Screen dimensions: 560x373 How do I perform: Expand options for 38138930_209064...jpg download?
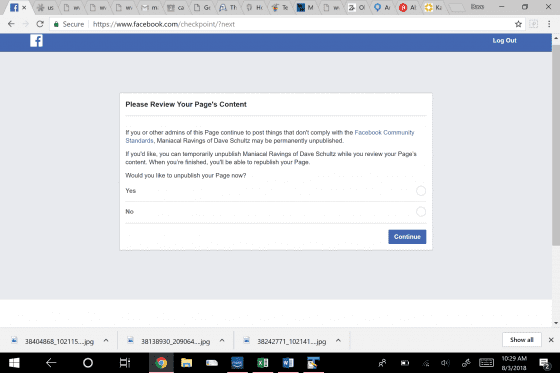coord(222,340)
